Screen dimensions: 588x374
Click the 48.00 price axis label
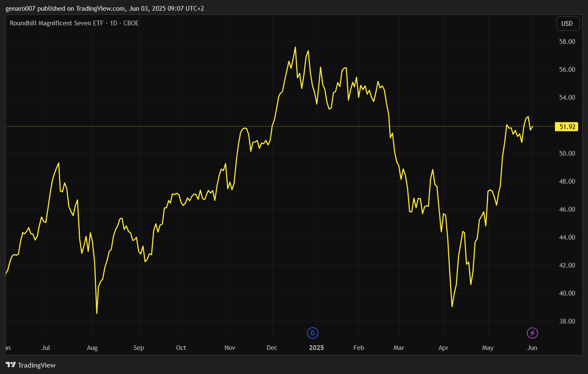567,181
